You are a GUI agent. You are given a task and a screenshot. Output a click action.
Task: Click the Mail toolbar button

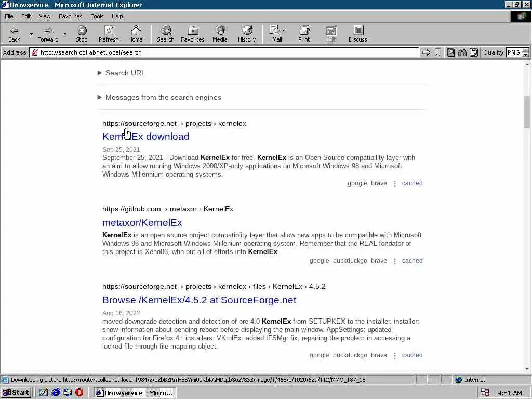tap(277, 34)
